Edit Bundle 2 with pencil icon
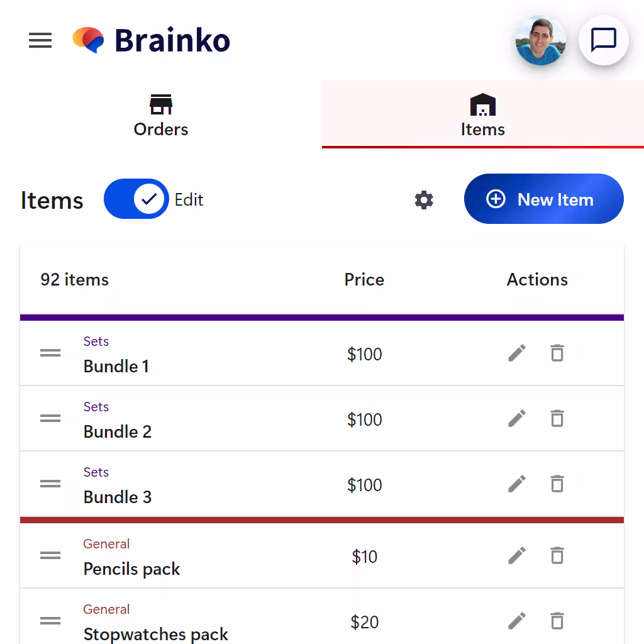644x644 pixels. tap(517, 418)
